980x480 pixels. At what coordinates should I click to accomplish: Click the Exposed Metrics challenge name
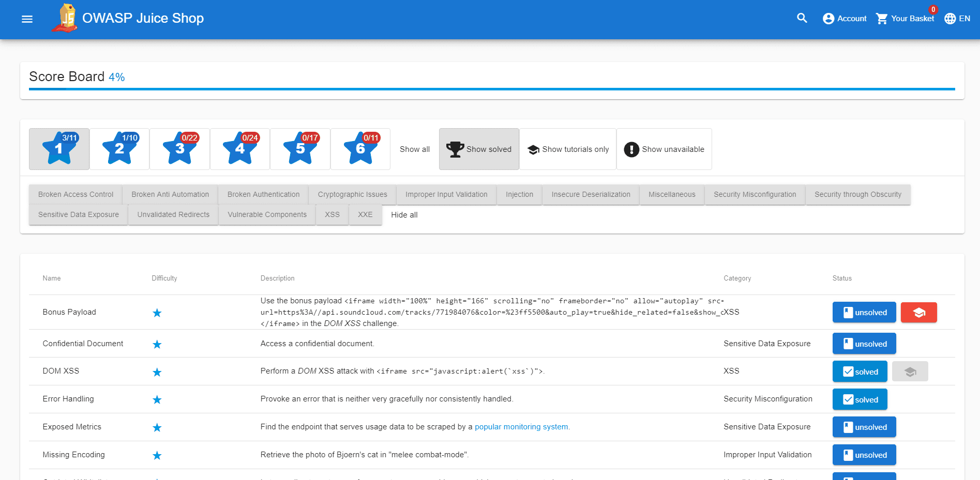(72, 427)
